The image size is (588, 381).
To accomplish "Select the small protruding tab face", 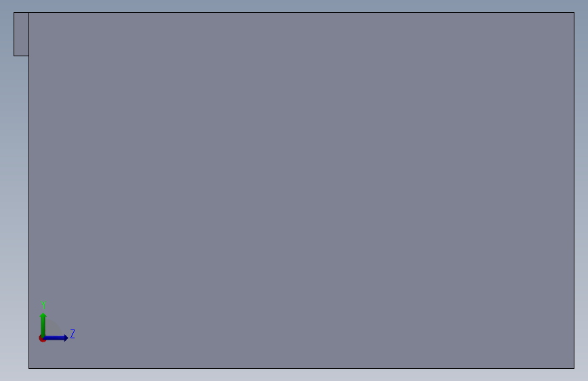I will (x=22, y=34).
